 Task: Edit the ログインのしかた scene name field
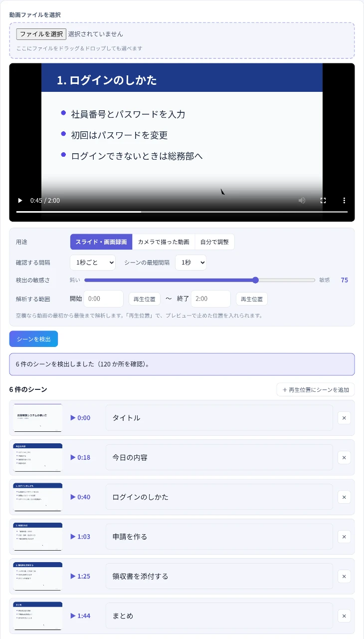coord(219,497)
